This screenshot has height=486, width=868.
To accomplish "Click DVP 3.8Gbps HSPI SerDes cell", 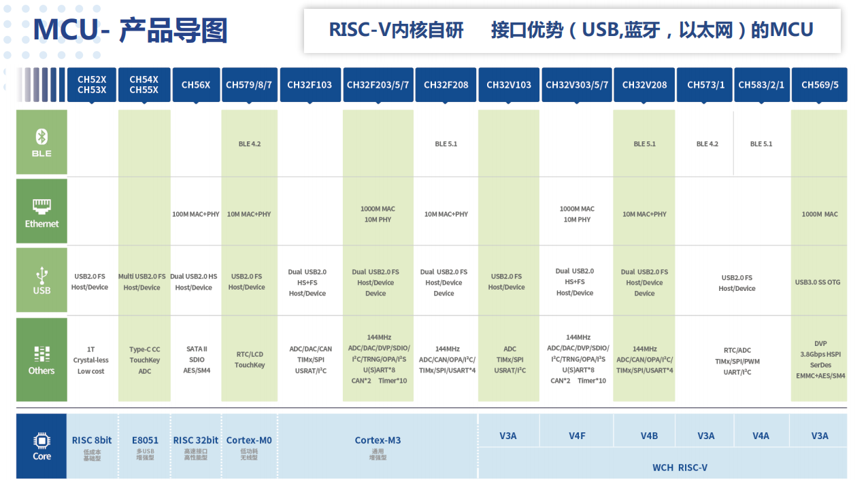I will [820, 360].
